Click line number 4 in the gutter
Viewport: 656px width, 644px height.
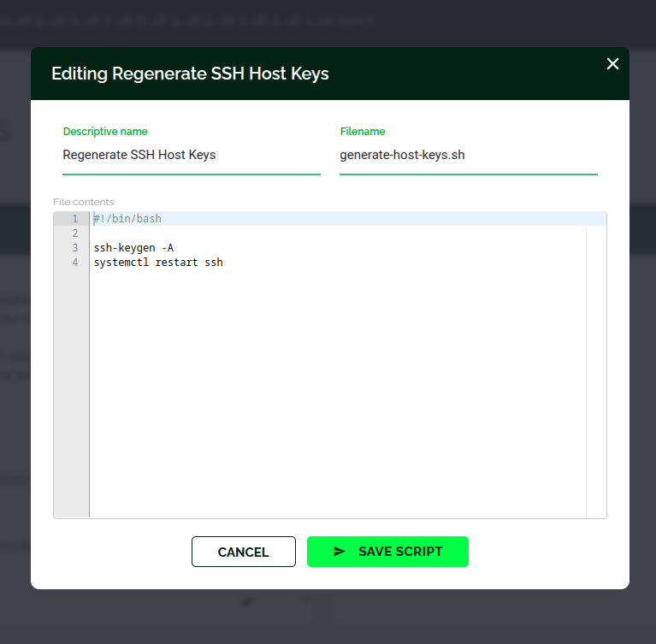[x=74, y=263]
